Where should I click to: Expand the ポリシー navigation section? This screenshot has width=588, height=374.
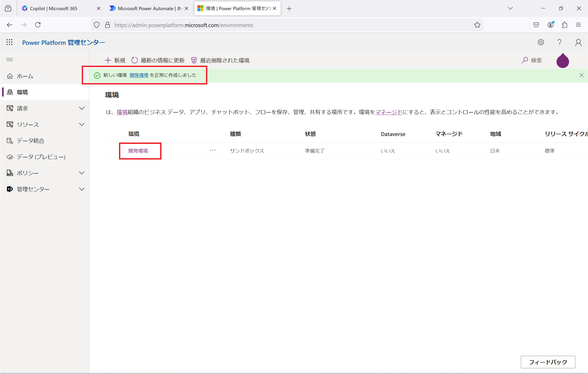tap(82, 173)
